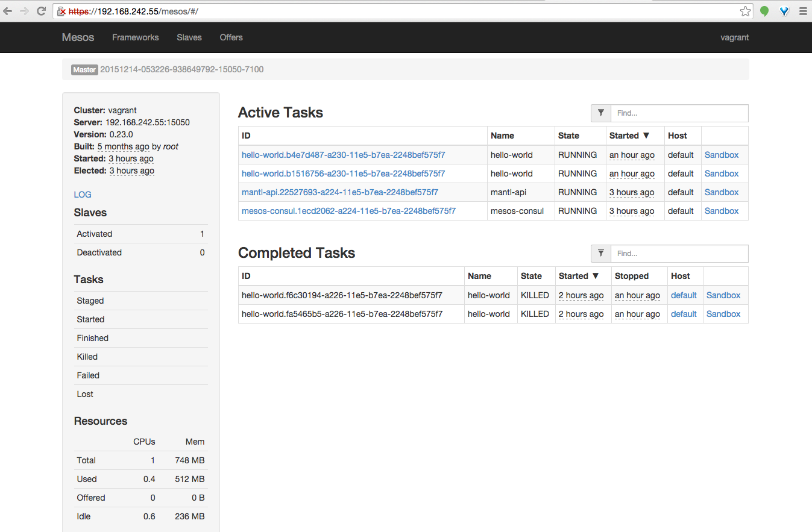Open Sandbox for completed hello-world.fa5465b5

[x=723, y=314]
